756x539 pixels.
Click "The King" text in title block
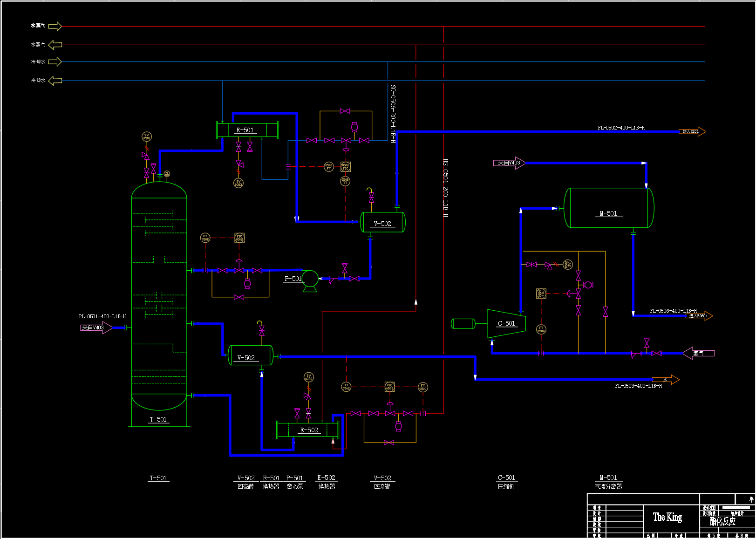click(667, 517)
